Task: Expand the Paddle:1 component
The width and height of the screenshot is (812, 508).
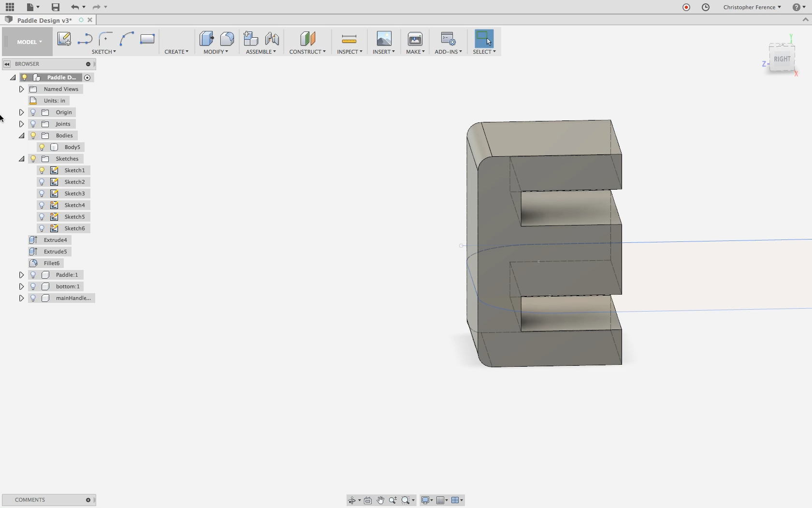Action: [21, 274]
